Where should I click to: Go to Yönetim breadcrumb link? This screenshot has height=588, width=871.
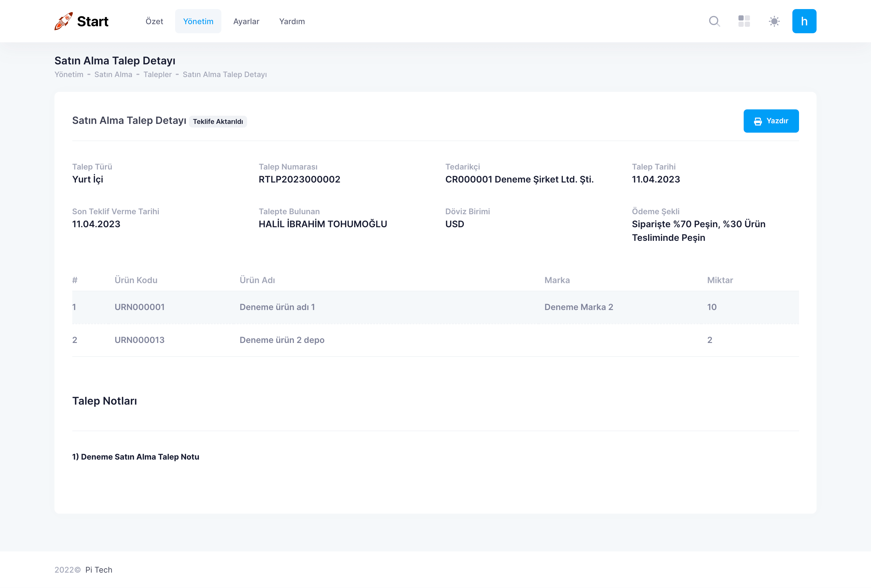pyautogui.click(x=69, y=75)
